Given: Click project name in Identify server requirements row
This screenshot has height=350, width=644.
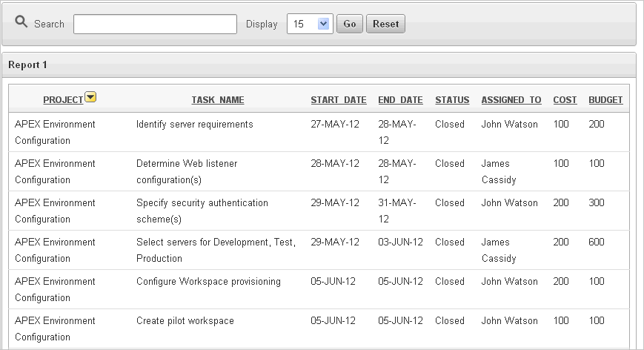Looking at the screenshot, I should 55,132.
